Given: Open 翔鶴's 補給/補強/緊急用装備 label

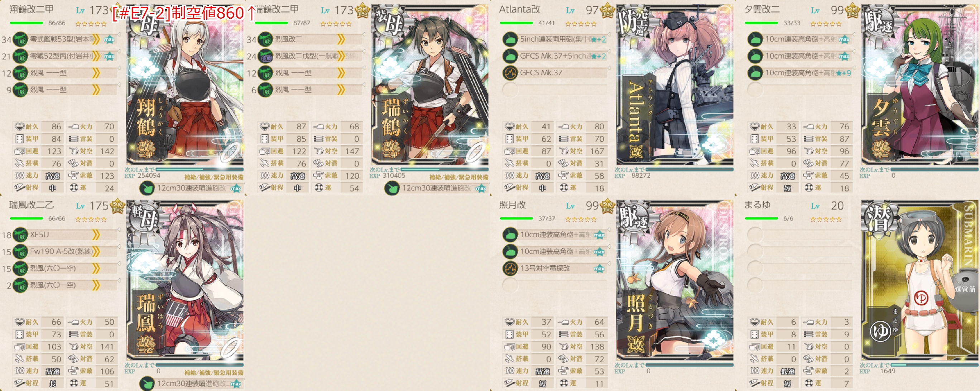Looking at the screenshot, I should [214, 177].
